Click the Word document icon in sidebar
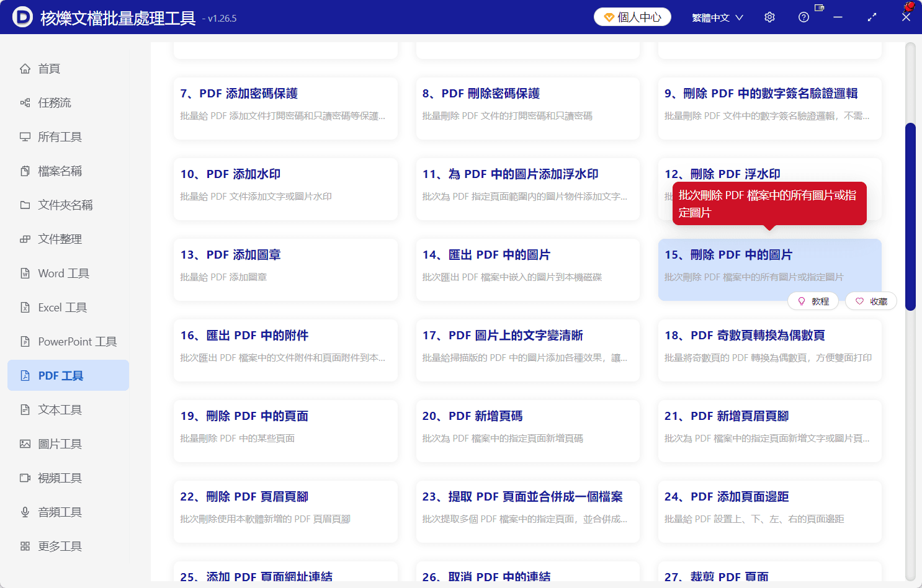Viewport: 922px width, 588px height. 25,274
